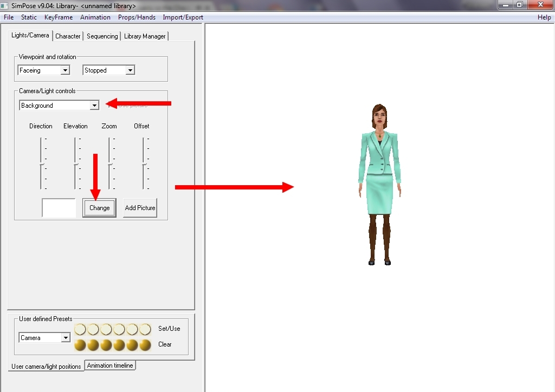Open the Background camera/light dropdown
Screen dimensions: 555x392
click(94, 106)
